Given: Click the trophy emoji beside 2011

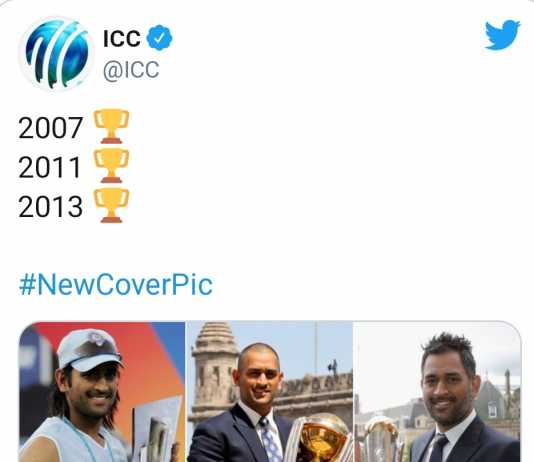Looking at the screenshot, I should 111,166.
